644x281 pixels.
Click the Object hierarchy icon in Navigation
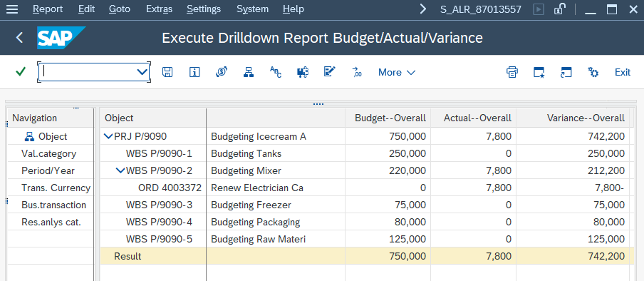[x=30, y=137]
